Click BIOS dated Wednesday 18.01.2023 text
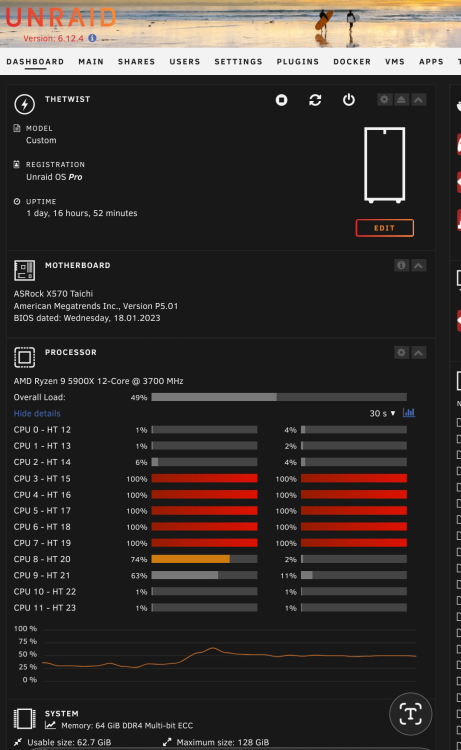461x750 pixels. [x=87, y=318]
